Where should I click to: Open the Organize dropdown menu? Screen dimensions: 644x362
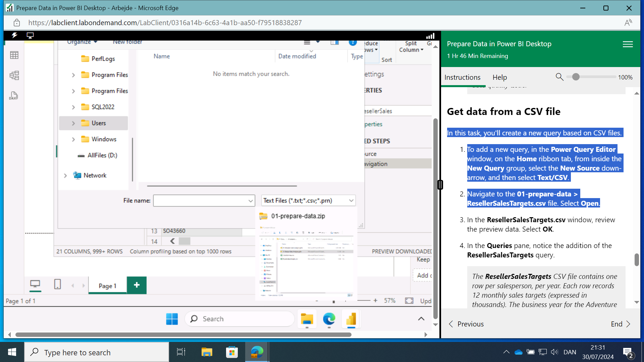pos(82,42)
